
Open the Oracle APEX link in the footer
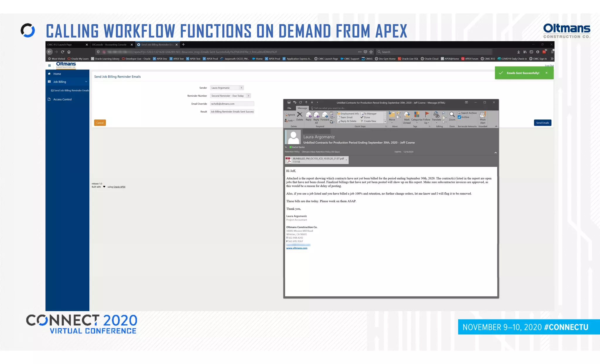[x=119, y=187]
